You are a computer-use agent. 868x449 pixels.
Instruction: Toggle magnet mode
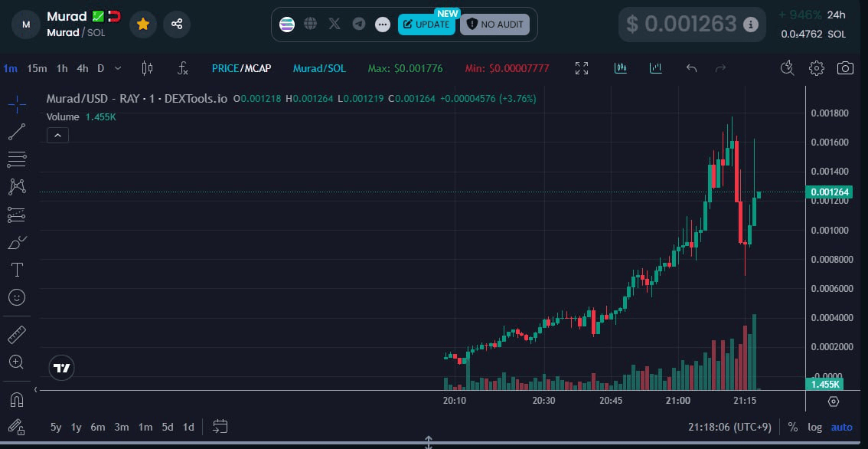pyautogui.click(x=17, y=400)
